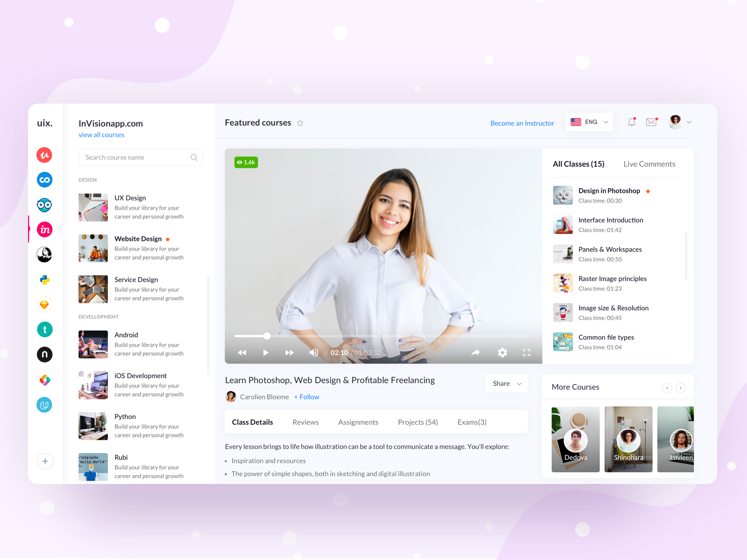
Task: Open the Share dropdown
Action: click(507, 383)
